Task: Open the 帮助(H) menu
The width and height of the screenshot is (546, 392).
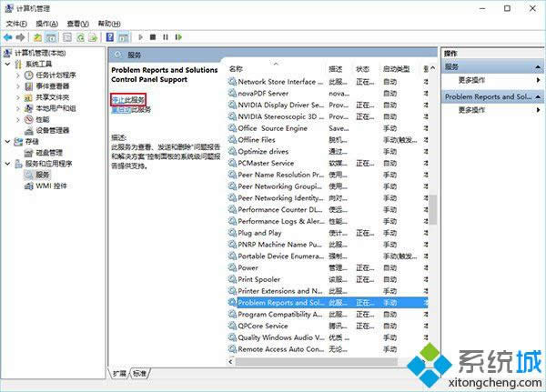Action: (x=109, y=24)
